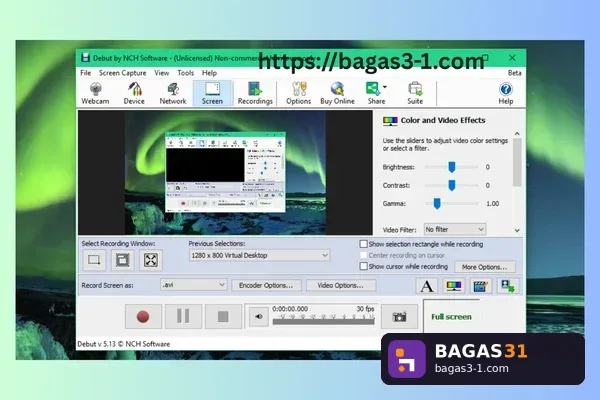
Task: Take a snapshot with camera button
Action: pos(399,317)
